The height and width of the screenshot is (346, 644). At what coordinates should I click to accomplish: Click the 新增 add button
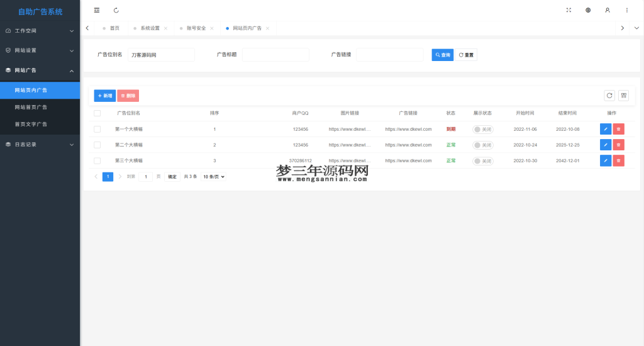pos(105,96)
